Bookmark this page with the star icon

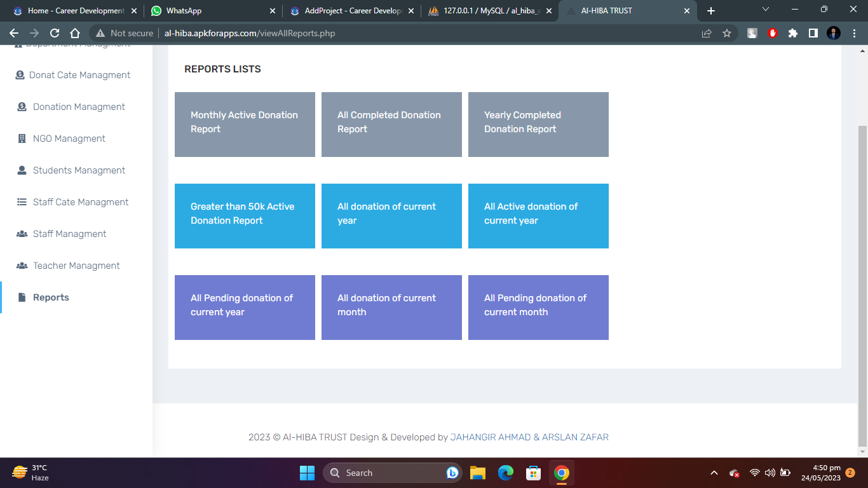[727, 33]
